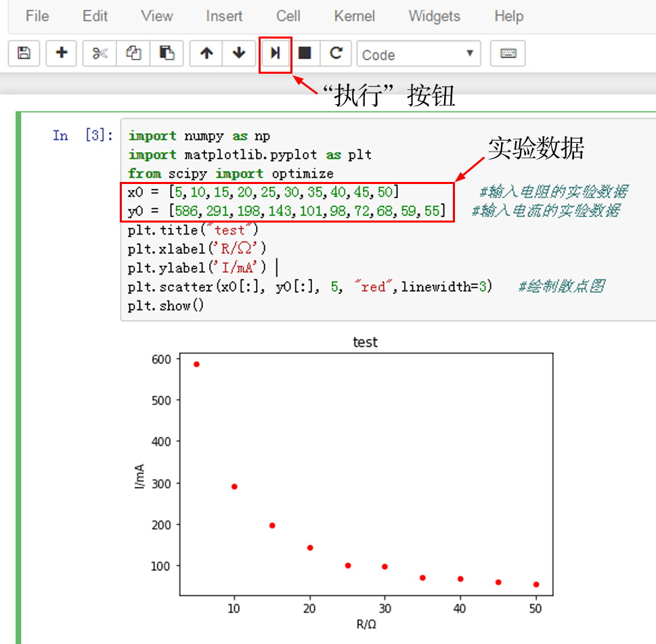This screenshot has width=656, height=644.
Task: Save the notebook with the floppy disk icon
Action: 24,53
